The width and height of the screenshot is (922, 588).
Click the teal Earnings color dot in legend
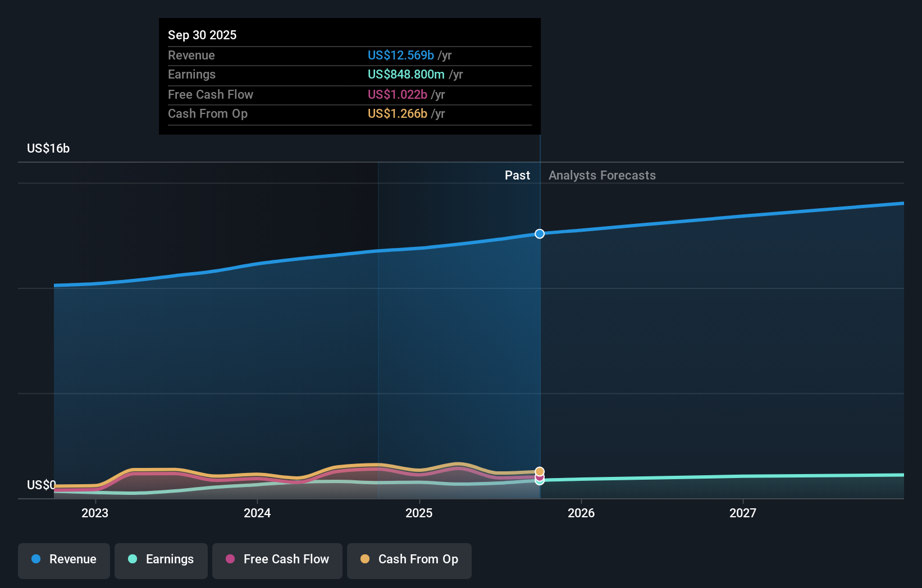[132, 559]
